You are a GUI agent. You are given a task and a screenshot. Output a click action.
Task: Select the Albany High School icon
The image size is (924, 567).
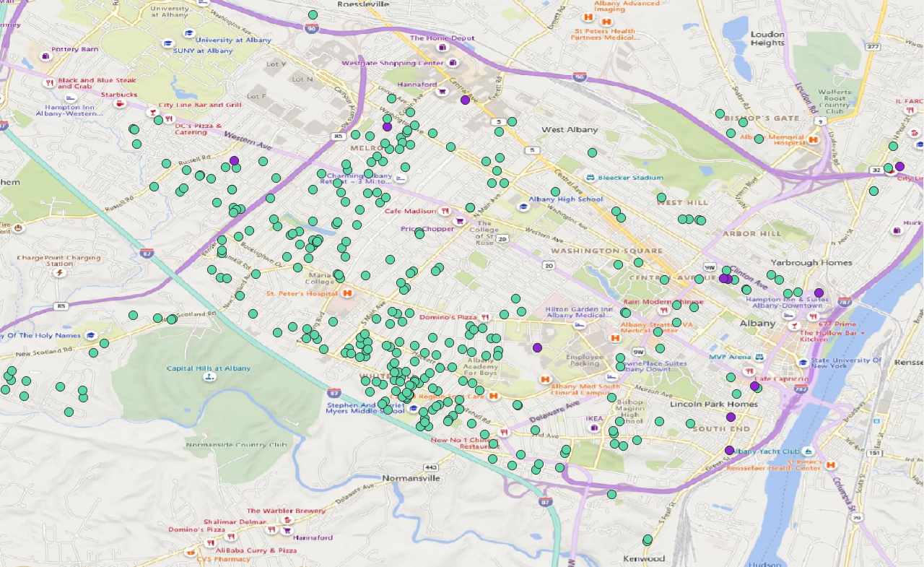tap(522, 207)
